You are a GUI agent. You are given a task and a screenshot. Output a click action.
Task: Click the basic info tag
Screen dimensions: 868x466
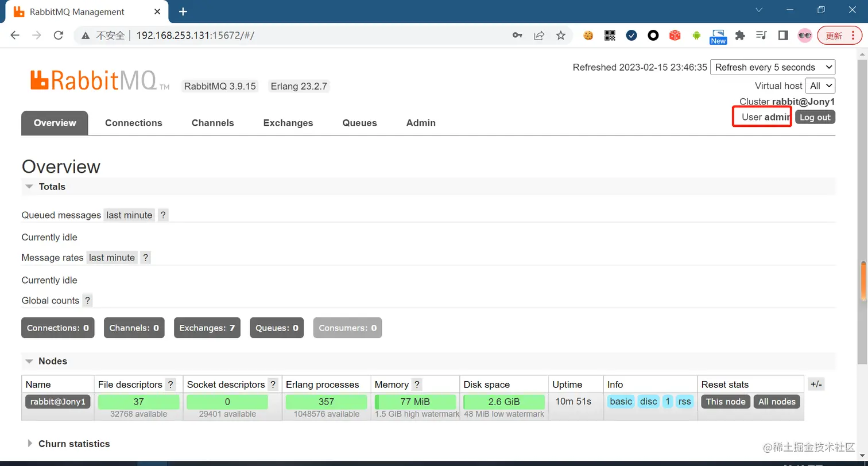pyautogui.click(x=621, y=402)
